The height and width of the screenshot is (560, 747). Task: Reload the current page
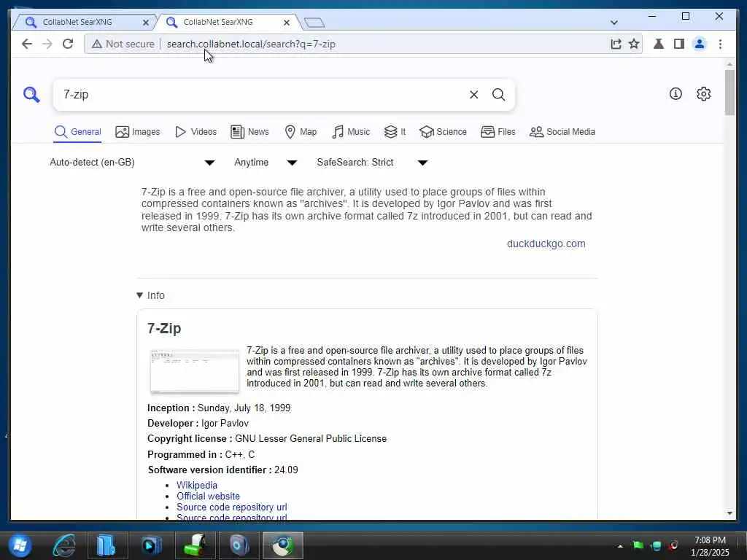68,44
